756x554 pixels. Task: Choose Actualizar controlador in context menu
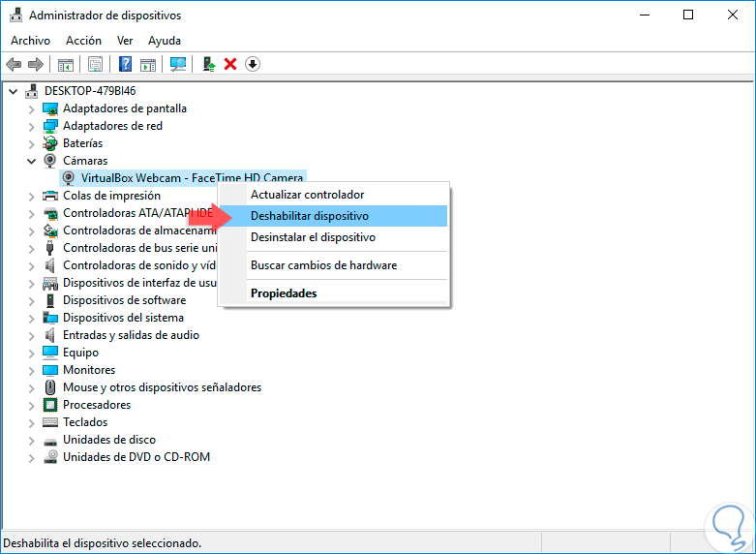click(x=333, y=195)
